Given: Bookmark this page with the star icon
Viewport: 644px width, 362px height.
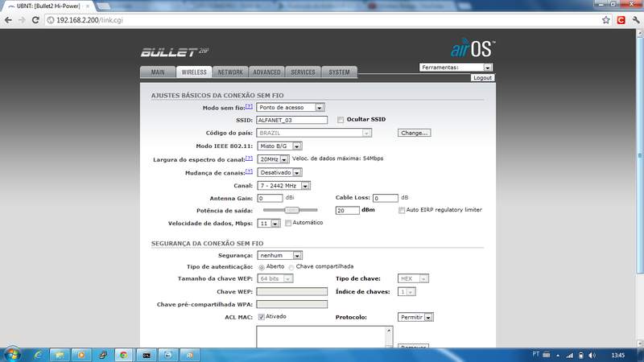Looking at the screenshot, I should 606,20.
